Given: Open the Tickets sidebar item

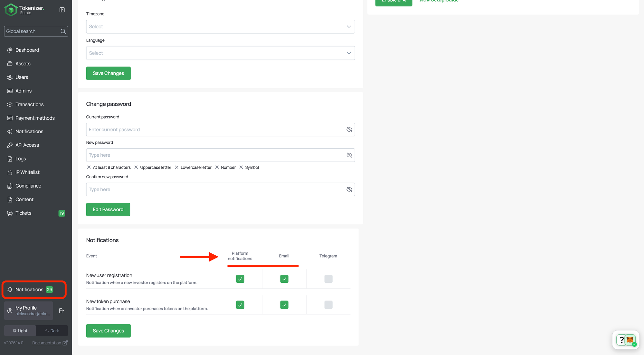Looking at the screenshot, I should (x=24, y=213).
